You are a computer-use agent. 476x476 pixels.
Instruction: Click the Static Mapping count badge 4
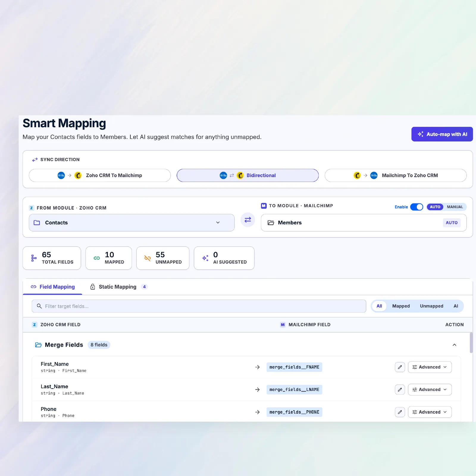point(144,287)
